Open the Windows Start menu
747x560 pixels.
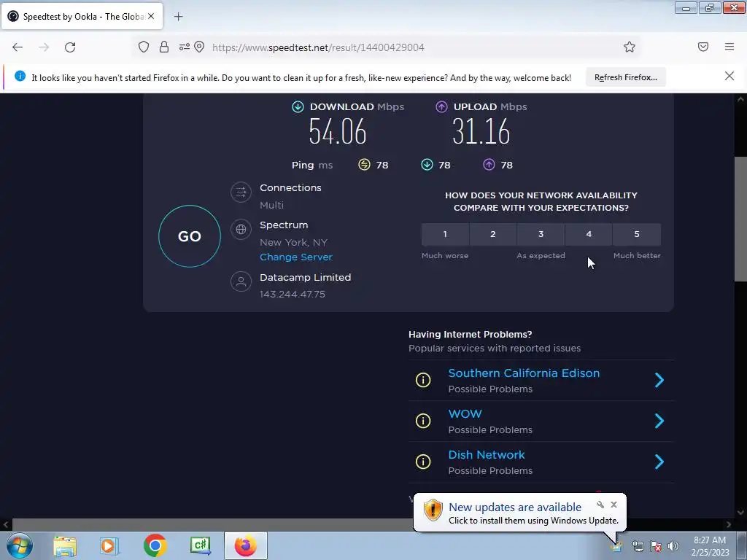[20, 545]
